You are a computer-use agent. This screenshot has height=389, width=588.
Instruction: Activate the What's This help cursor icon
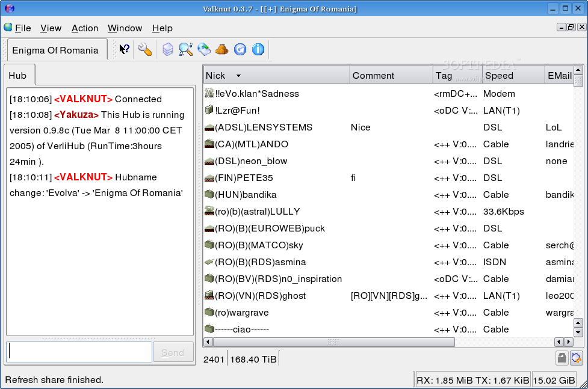coord(124,49)
